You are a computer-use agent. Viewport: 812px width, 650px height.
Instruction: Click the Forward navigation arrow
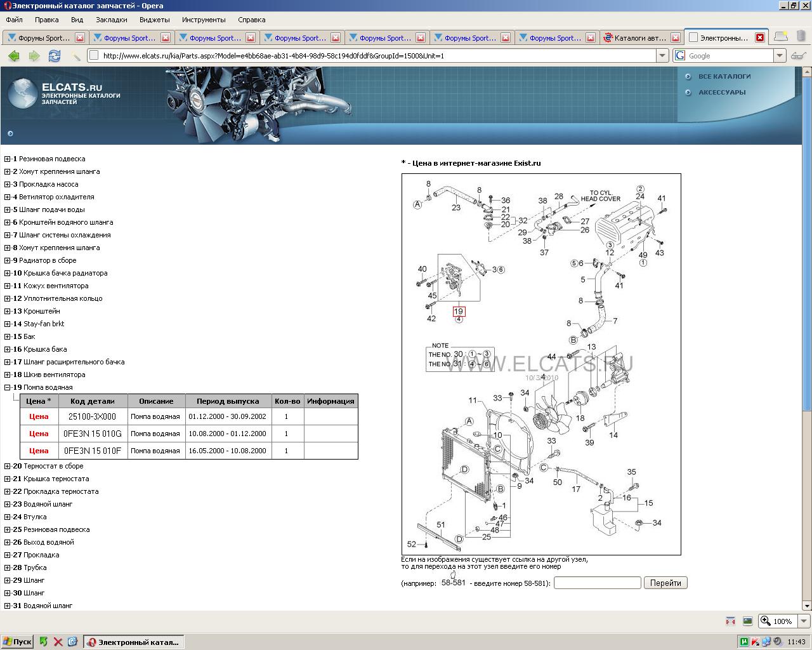[x=34, y=56]
